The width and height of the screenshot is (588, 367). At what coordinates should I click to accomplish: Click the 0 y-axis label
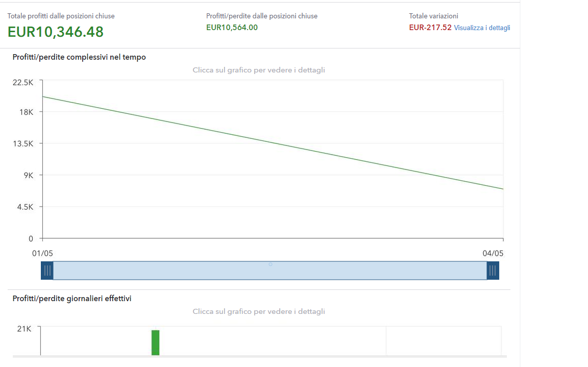31,239
